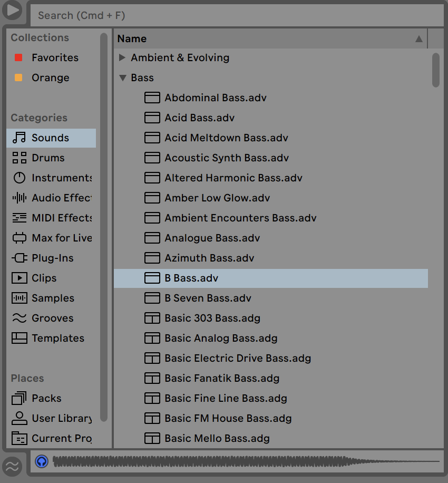
Task: Show the Favorites collection
Action: 51,57
